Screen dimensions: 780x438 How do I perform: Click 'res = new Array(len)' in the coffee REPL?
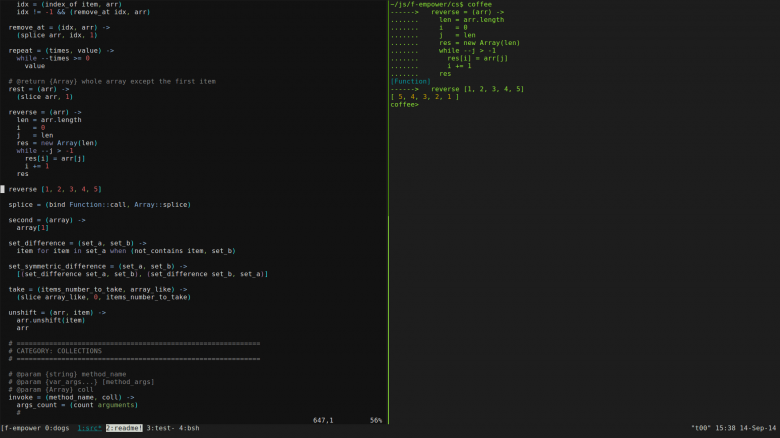click(x=480, y=43)
